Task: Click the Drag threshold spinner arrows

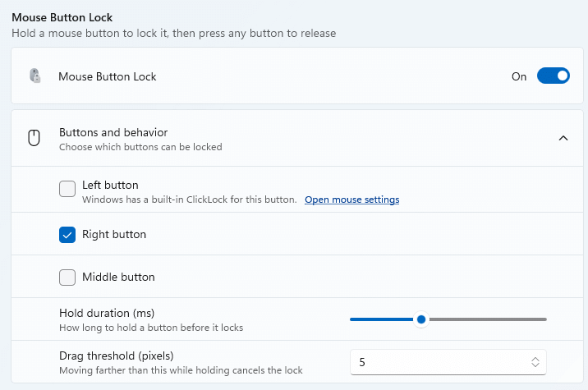Action: tap(535, 362)
